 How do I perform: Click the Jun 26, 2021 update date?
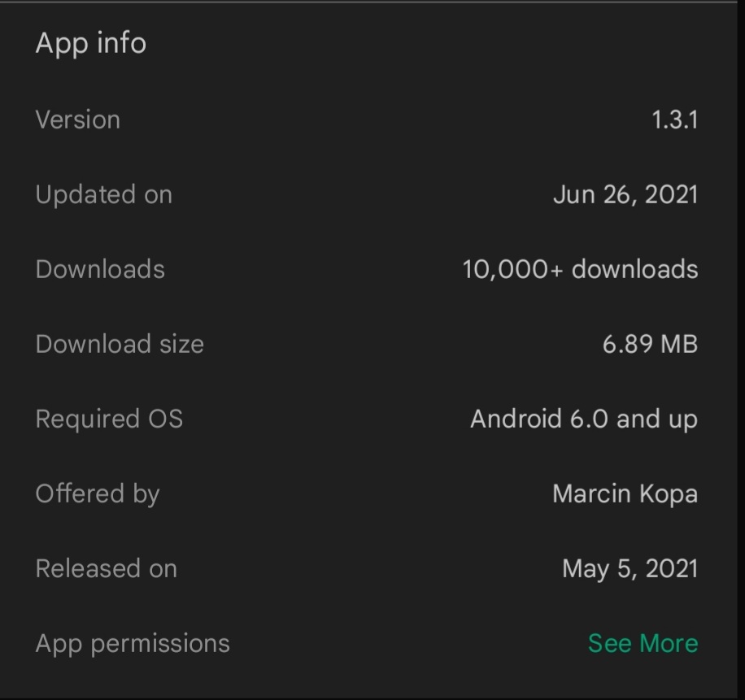(625, 194)
